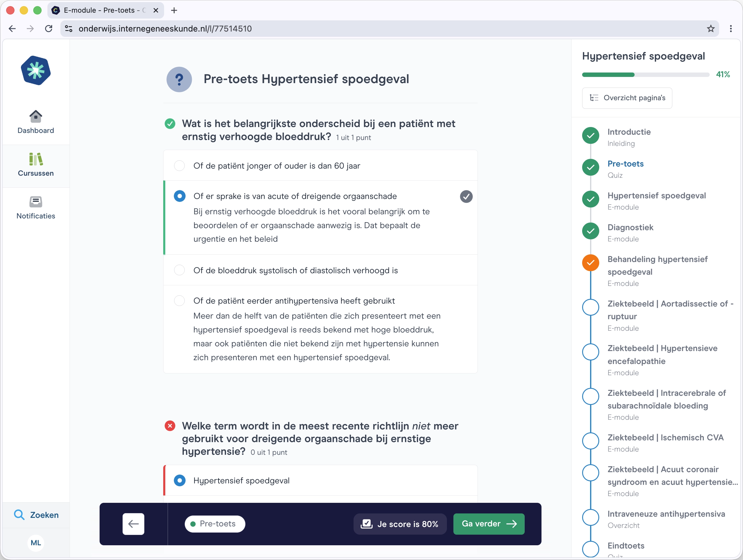Click Aortadissectie empty step circle
The height and width of the screenshot is (560, 743).
(590, 307)
